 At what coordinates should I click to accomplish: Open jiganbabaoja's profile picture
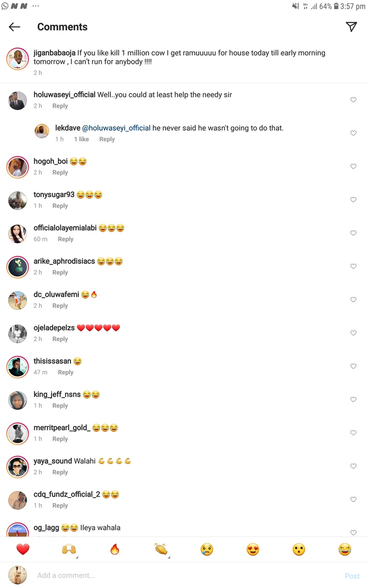(x=18, y=59)
